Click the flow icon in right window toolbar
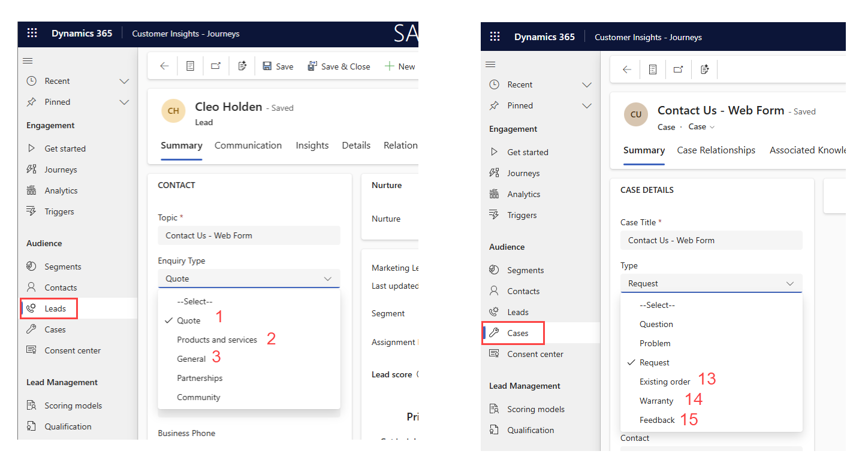 pyautogui.click(x=705, y=69)
